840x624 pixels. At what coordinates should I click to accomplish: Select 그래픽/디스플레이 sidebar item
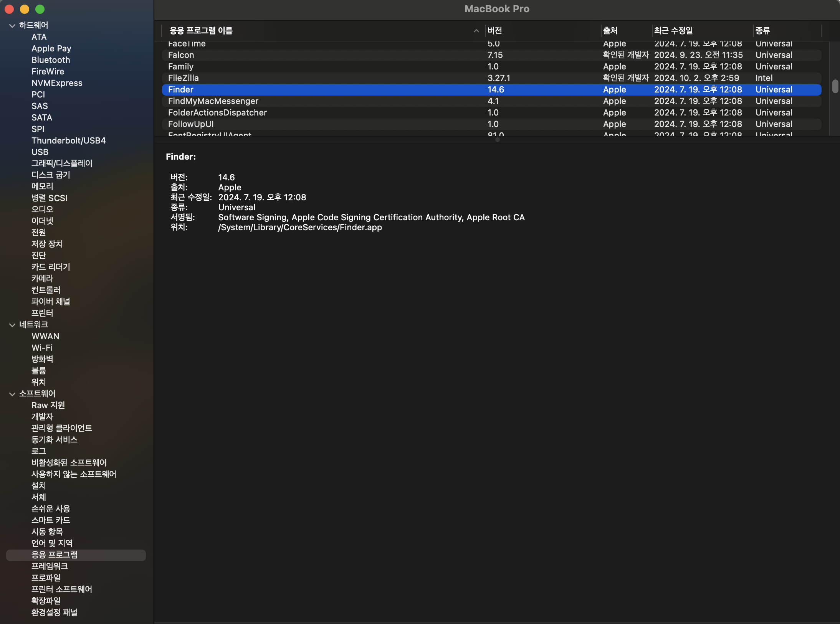click(62, 163)
